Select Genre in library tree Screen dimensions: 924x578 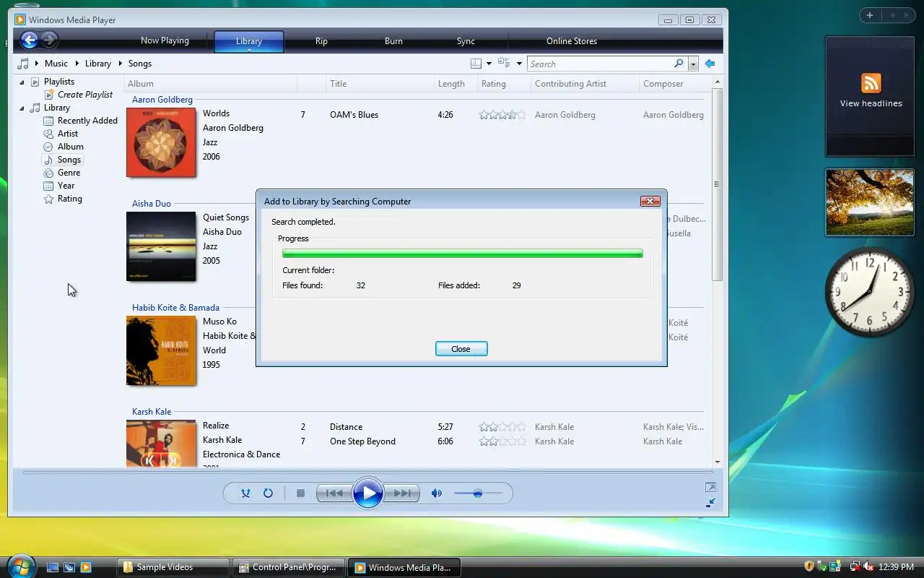point(69,173)
